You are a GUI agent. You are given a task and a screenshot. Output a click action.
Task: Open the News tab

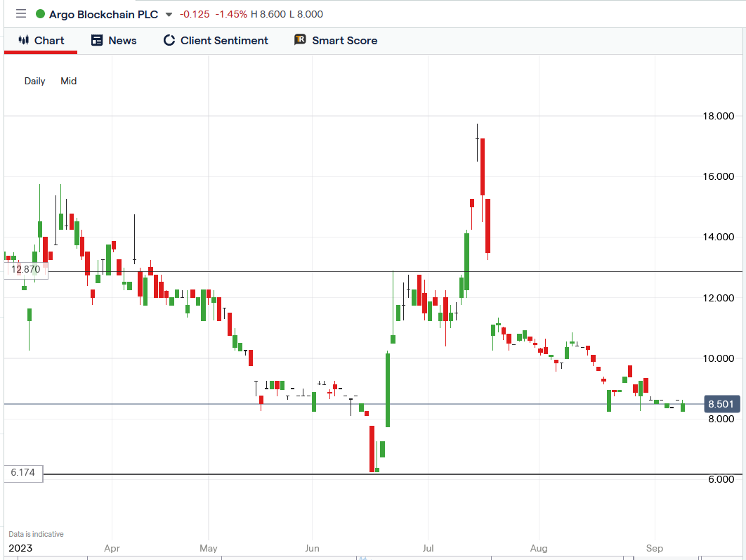point(114,41)
